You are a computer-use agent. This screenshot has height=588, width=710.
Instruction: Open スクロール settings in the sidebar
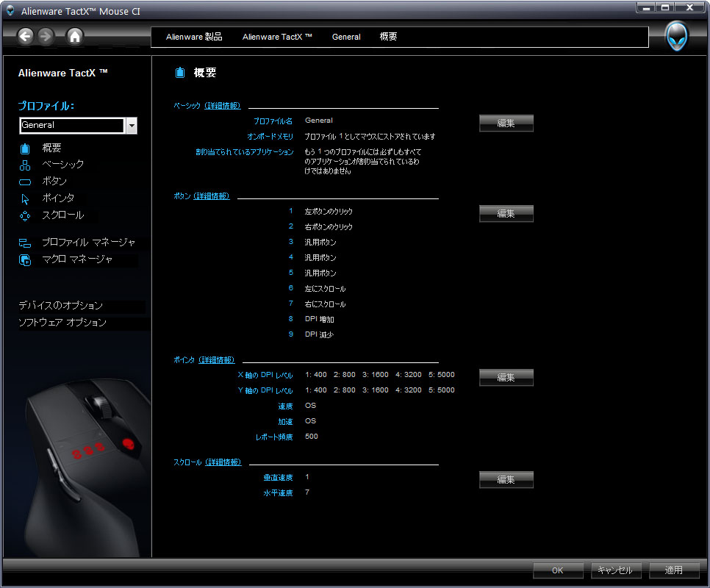63,215
